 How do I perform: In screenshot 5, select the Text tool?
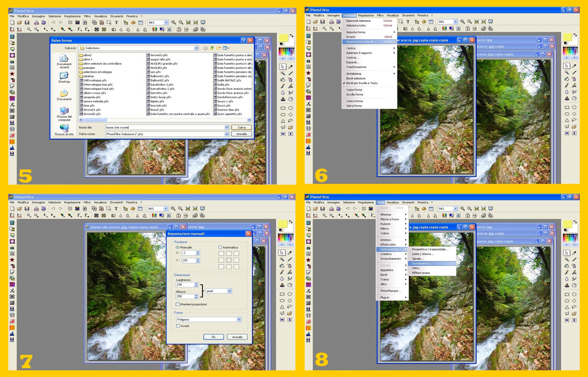pos(116,23)
